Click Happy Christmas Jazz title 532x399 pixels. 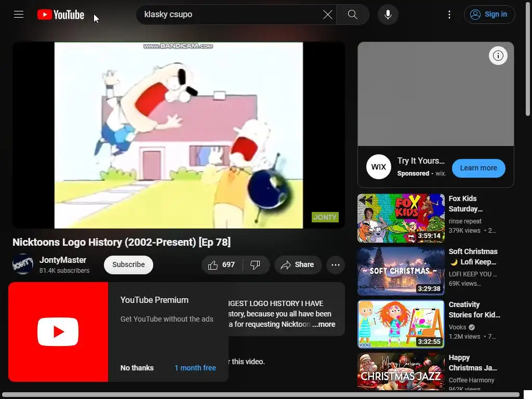473,363
